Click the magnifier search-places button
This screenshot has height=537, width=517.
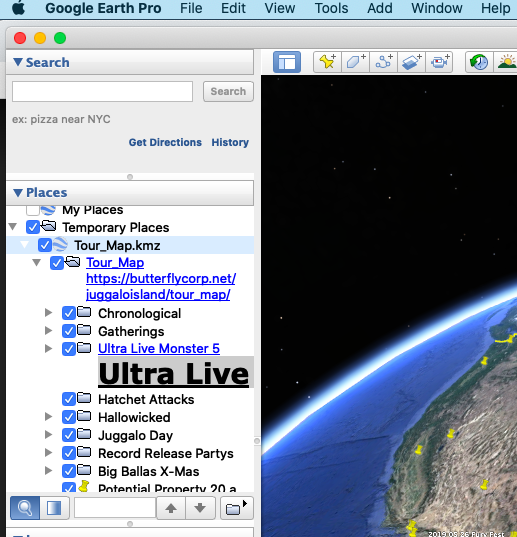[x=25, y=508]
